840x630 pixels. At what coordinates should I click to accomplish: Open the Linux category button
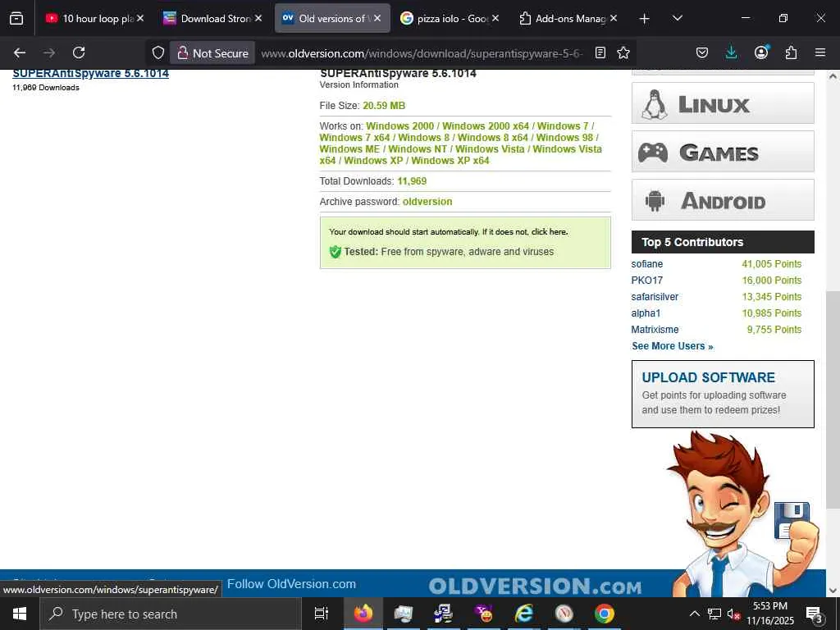(x=723, y=103)
